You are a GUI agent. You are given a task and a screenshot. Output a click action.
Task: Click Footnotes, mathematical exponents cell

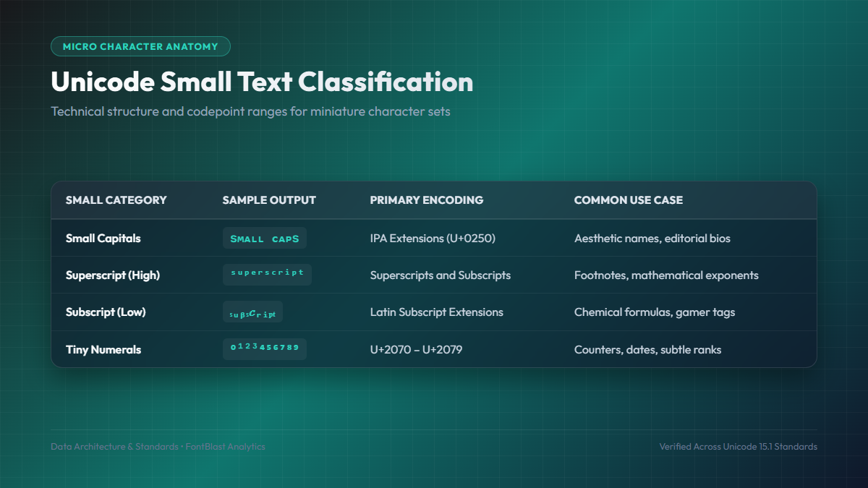[x=666, y=275]
